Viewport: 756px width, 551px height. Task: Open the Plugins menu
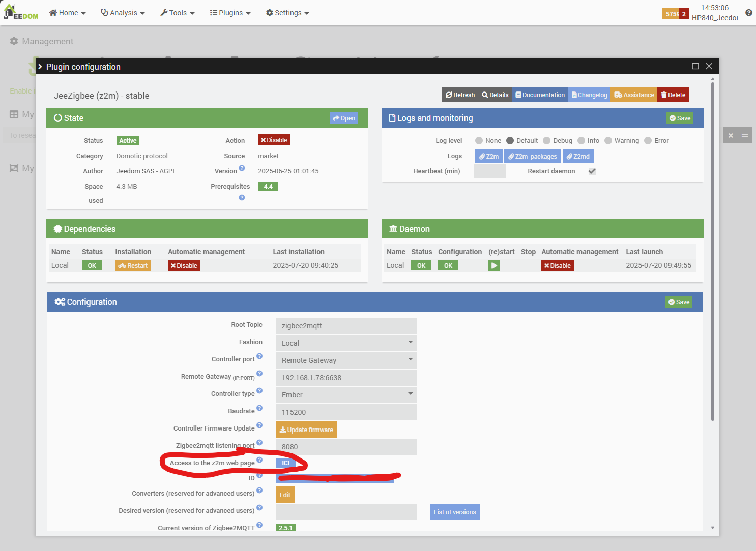(x=230, y=13)
